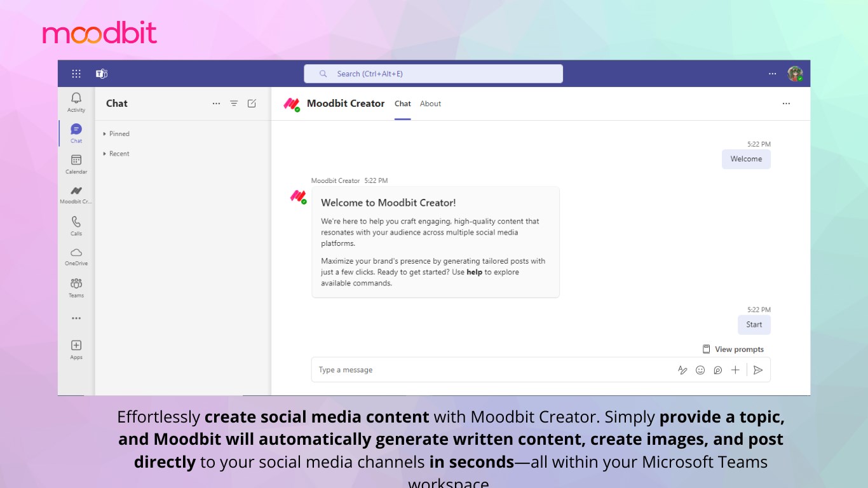Open the format text icon
The image size is (868, 488).
click(682, 370)
